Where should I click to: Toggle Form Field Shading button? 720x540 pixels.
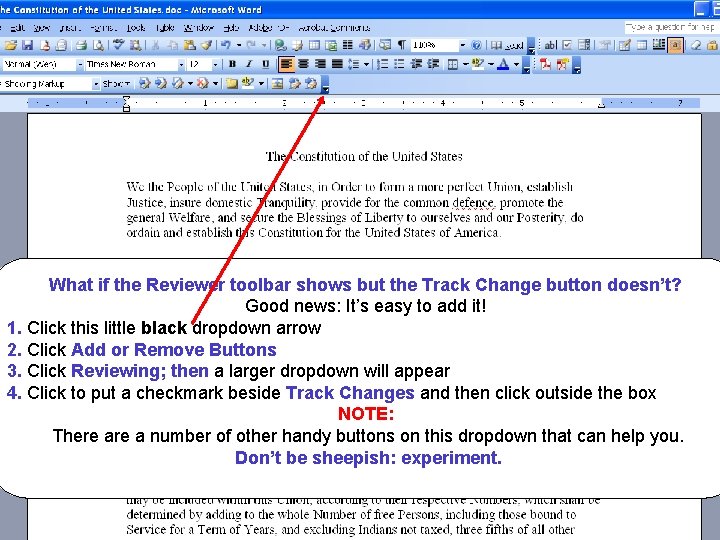click(x=675, y=45)
